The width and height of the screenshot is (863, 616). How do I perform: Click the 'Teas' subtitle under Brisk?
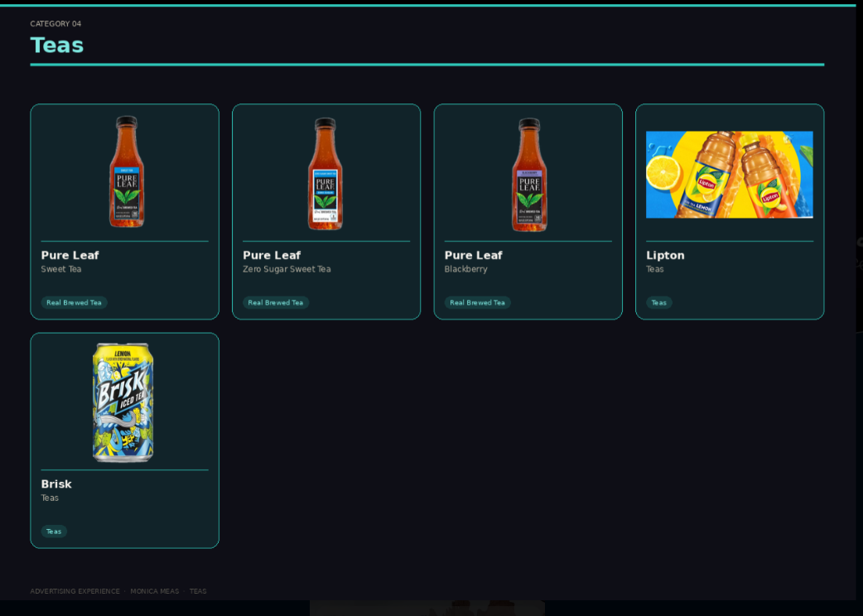pos(50,498)
